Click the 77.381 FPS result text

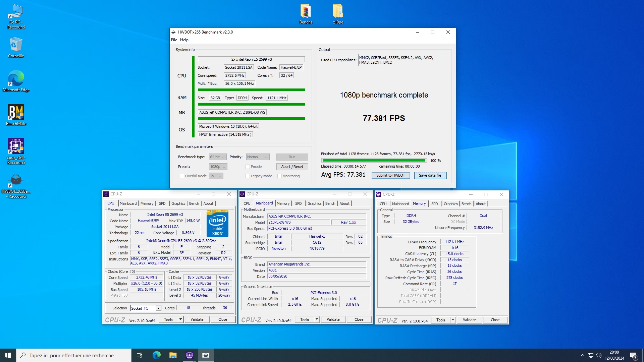click(384, 118)
